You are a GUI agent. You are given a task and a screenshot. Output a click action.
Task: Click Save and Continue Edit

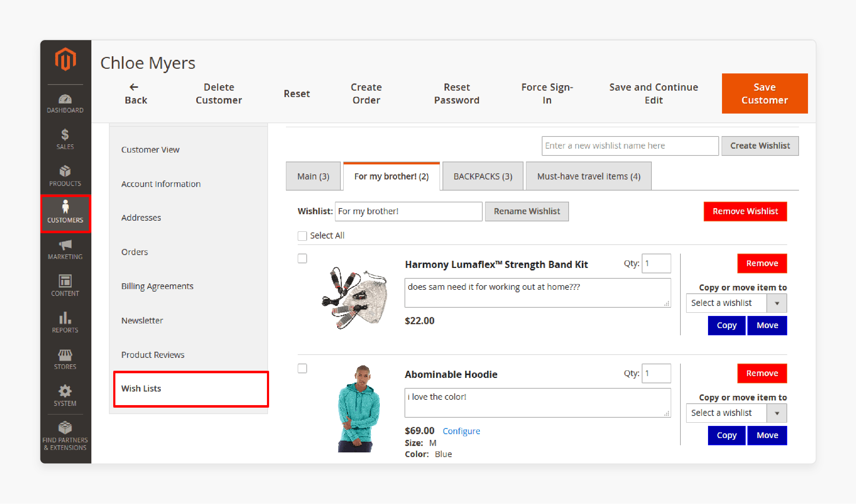(x=654, y=94)
